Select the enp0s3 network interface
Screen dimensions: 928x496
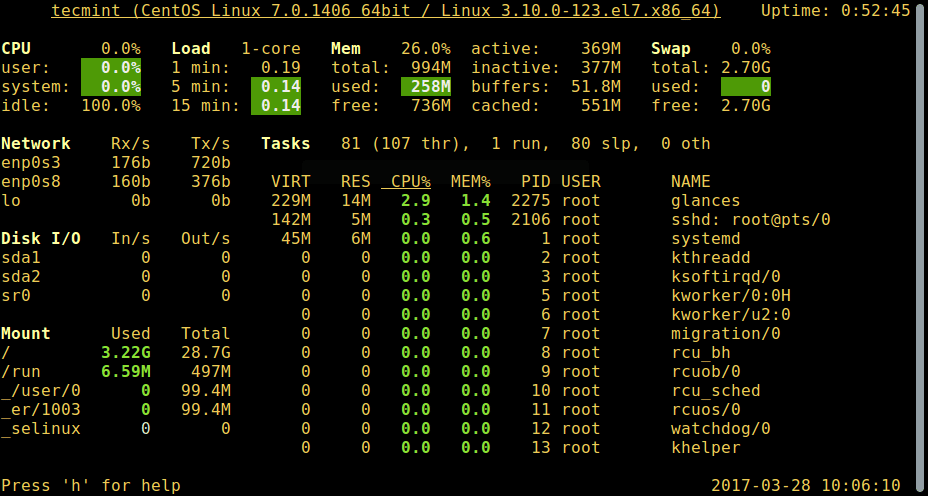coord(31,162)
